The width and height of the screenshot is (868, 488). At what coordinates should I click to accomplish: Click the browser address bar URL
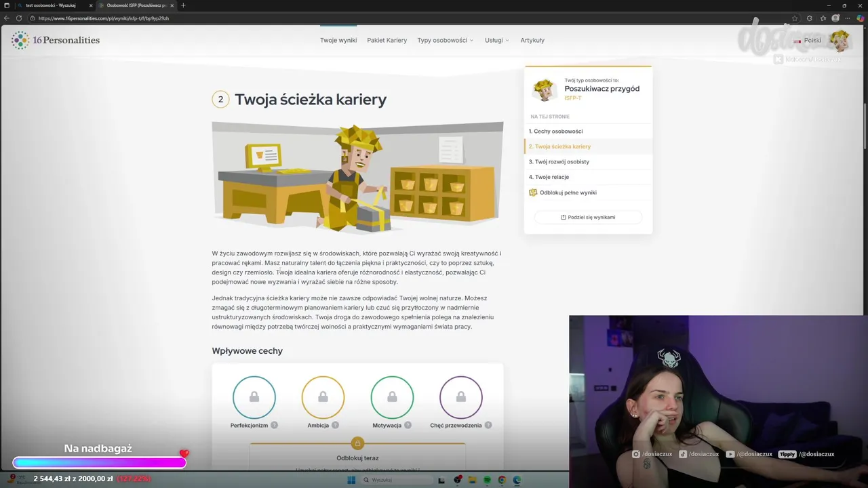[104, 18]
